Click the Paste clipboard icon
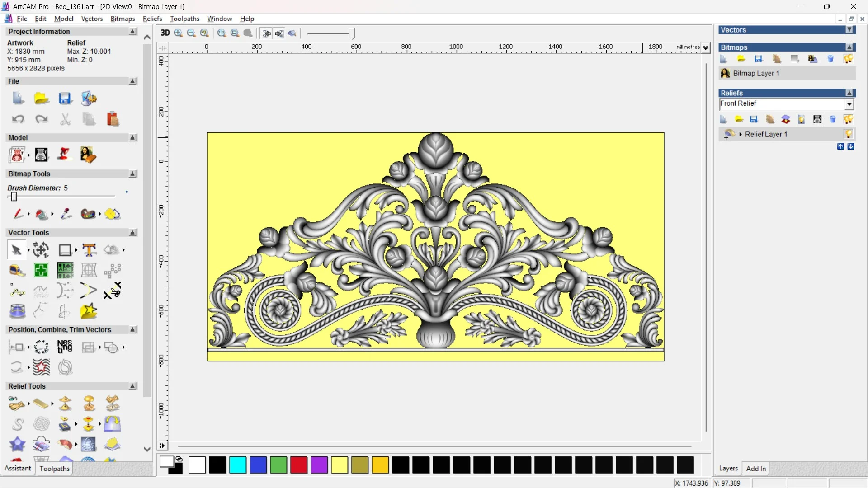The width and height of the screenshot is (868, 488). pos(113,119)
